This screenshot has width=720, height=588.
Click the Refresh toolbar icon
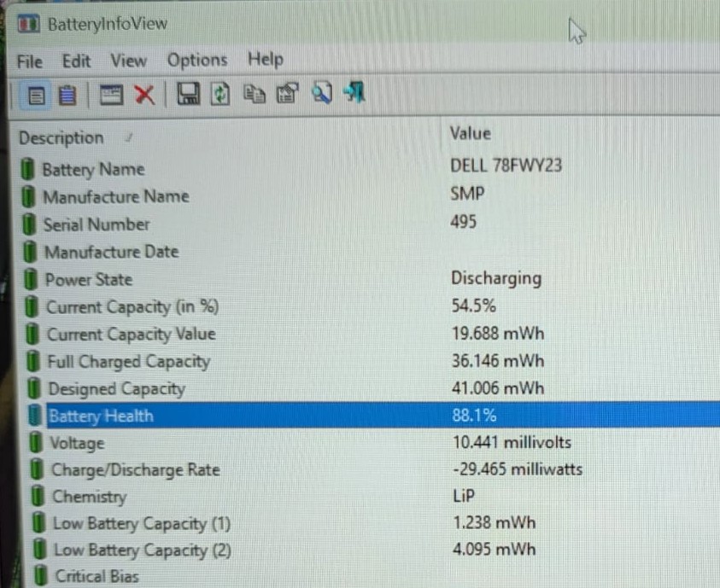tap(220, 94)
